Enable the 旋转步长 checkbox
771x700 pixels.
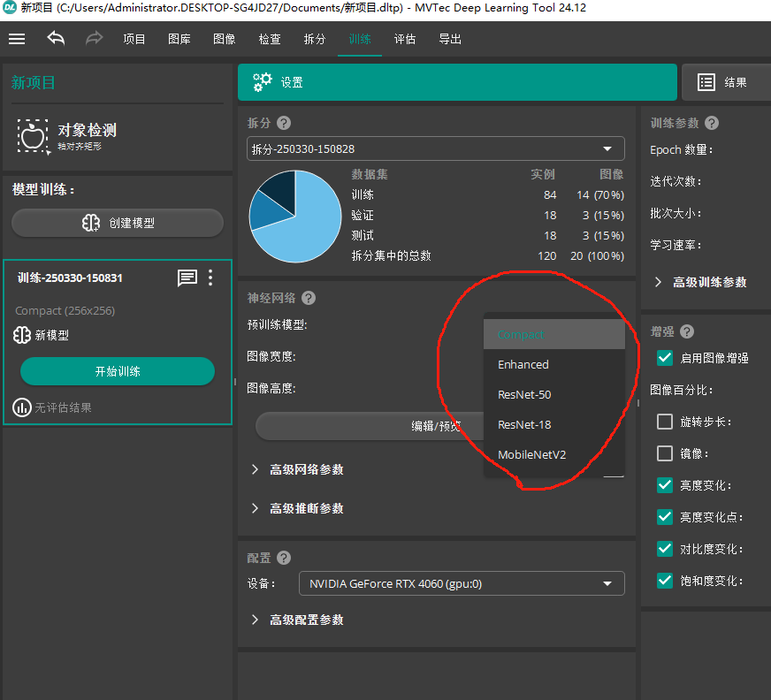(665, 422)
